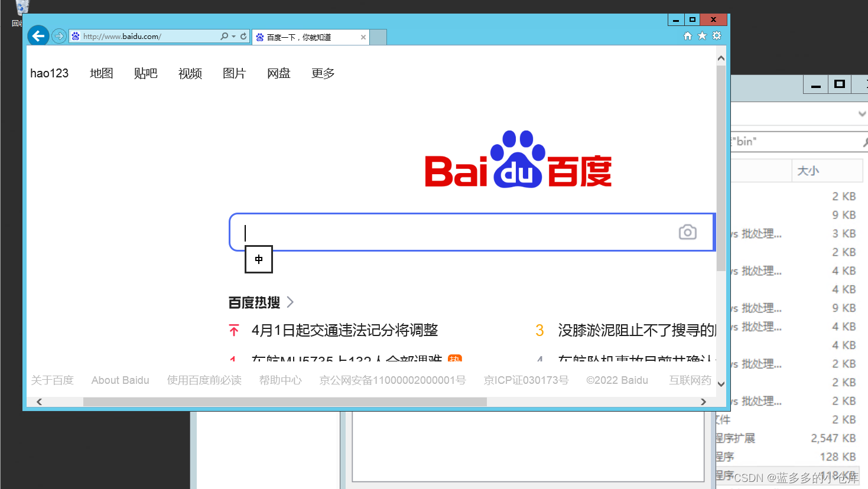Open the 关于百度 footer link
The image size is (868, 489).
[x=53, y=380]
